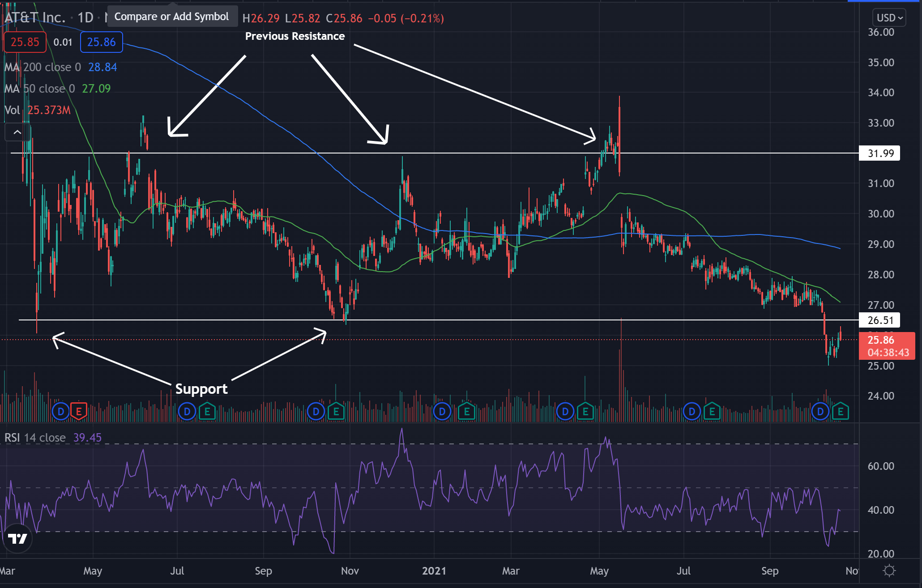
Task: Select the MA 50 close indicator legend
Action: tap(39, 89)
